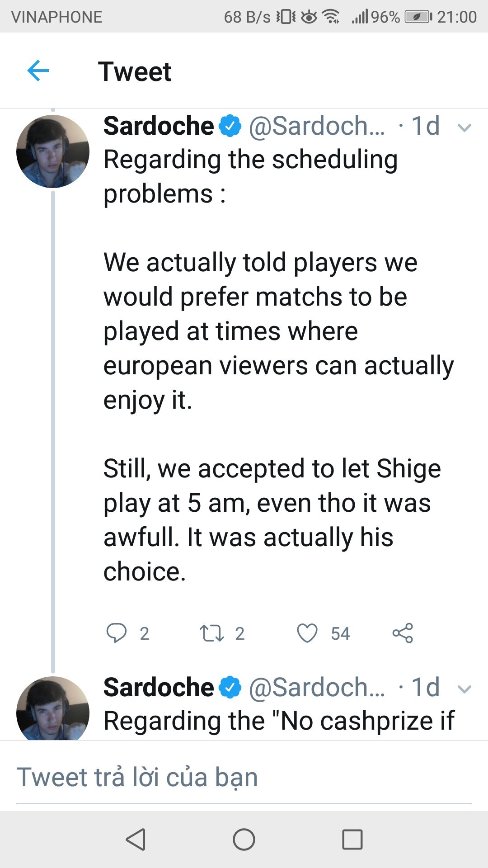
Task: Tap the first tweet's verified badge
Action: [230, 126]
